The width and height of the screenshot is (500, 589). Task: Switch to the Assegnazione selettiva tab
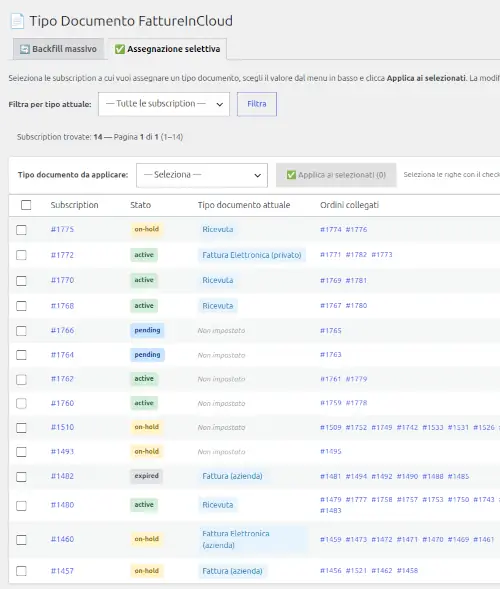click(167, 49)
